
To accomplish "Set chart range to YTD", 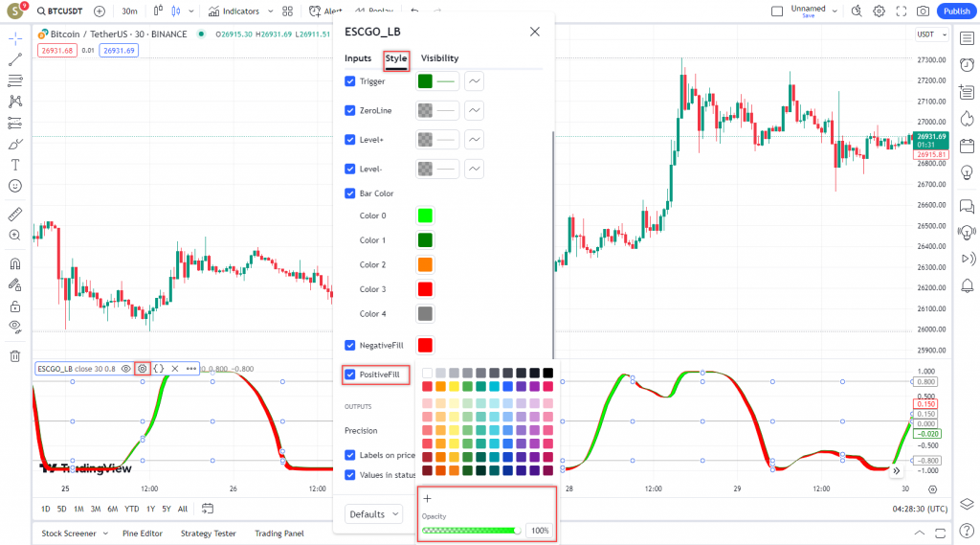I will [x=131, y=509].
